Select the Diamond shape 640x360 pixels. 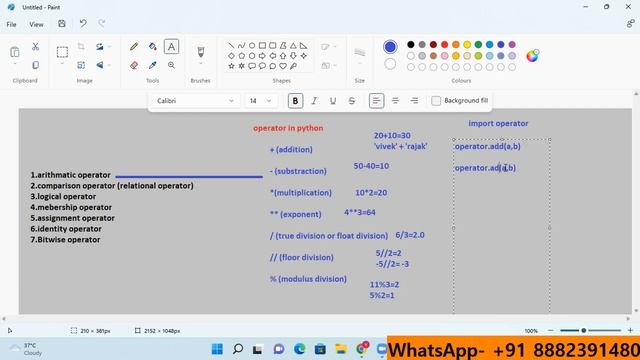pos(231,56)
